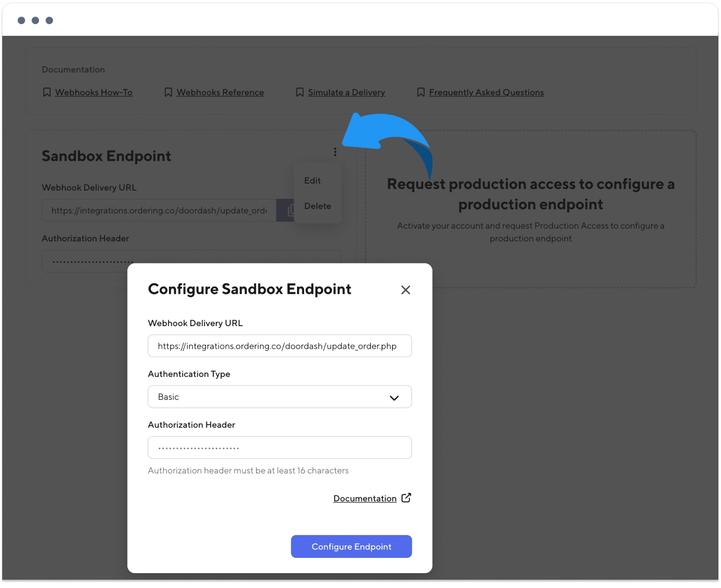The image size is (721, 588).
Task: Click the 'Activate your account' description text
Action: tap(531, 232)
